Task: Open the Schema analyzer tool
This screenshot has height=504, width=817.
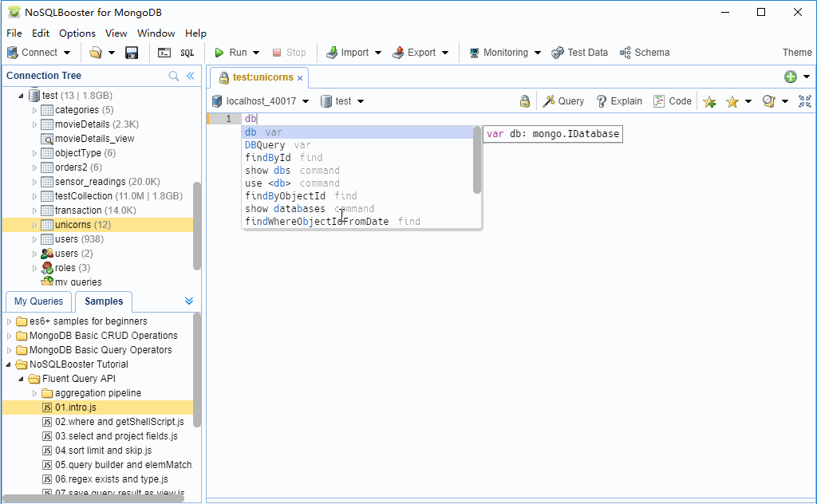Action: 644,52
